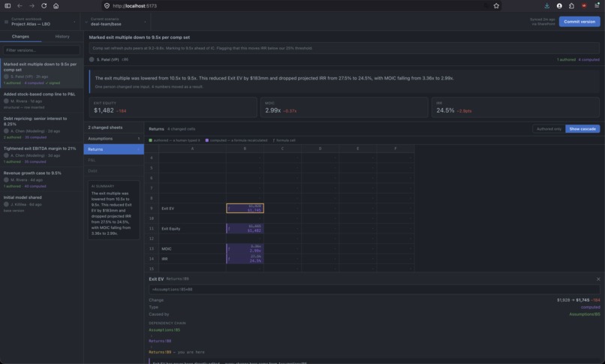Click the shield icon in address bar
The width and height of the screenshot is (605, 364).
click(107, 6)
